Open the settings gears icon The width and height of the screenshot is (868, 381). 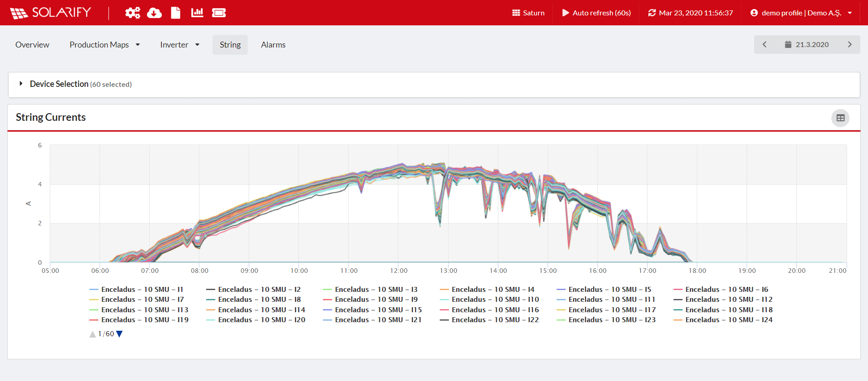point(132,13)
